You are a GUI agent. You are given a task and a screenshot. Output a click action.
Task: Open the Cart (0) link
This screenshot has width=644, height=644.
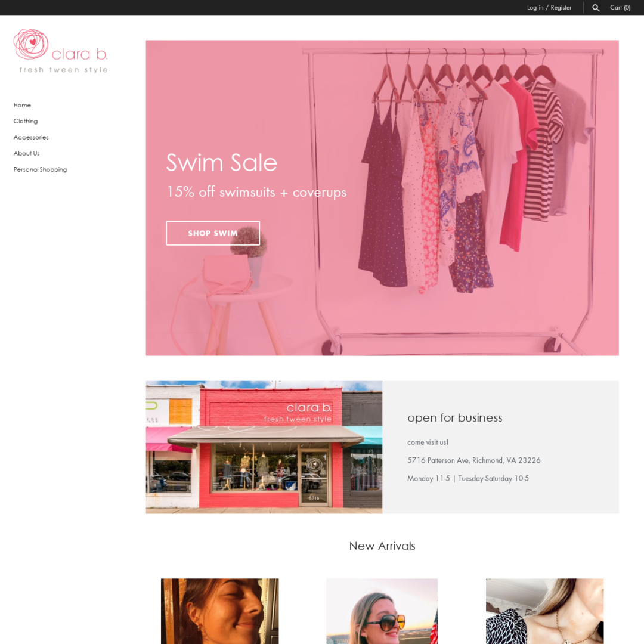pyautogui.click(x=620, y=7)
